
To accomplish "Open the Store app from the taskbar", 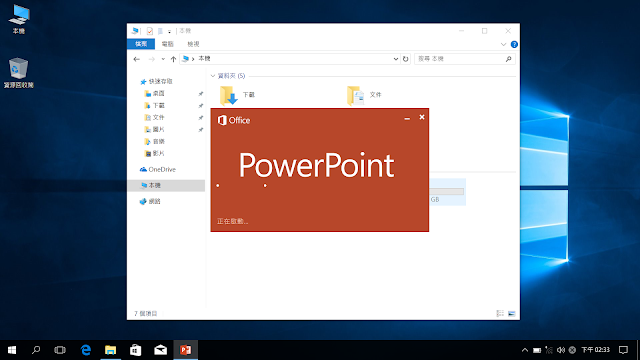I will (136, 350).
